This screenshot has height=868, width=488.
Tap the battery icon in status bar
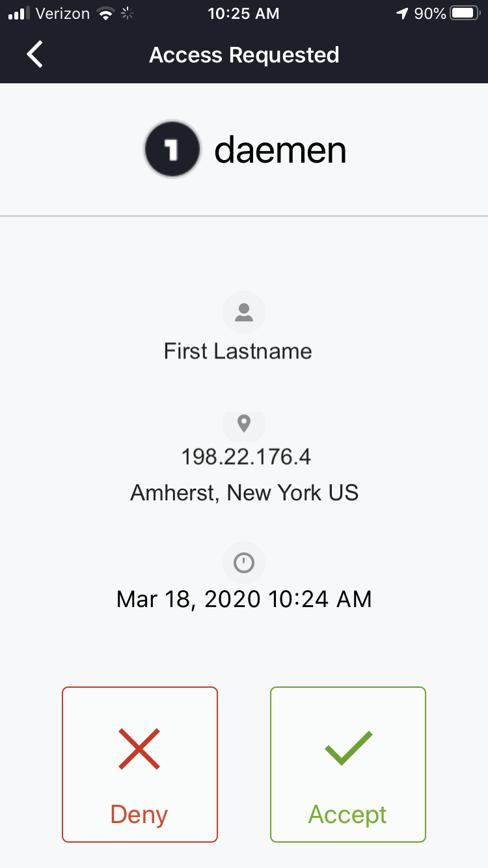(x=465, y=14)
